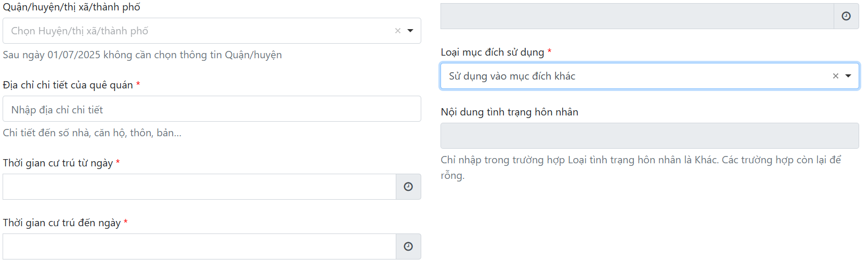Viewport: 868px width, 260px height.
Task: Click the 'Nội dung tình trạng hôn nhân' text box
Action: coord(649,136)
